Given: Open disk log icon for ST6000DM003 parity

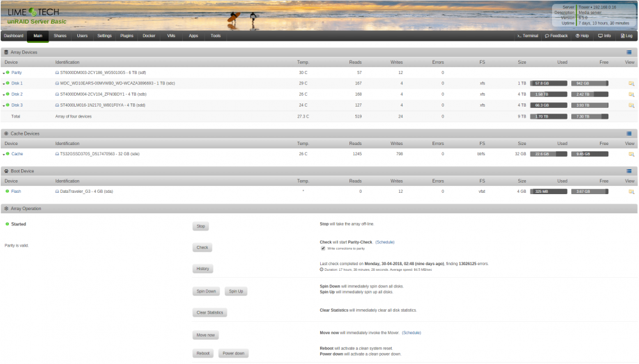Looking at the screenshot, I should click(57, 73).
